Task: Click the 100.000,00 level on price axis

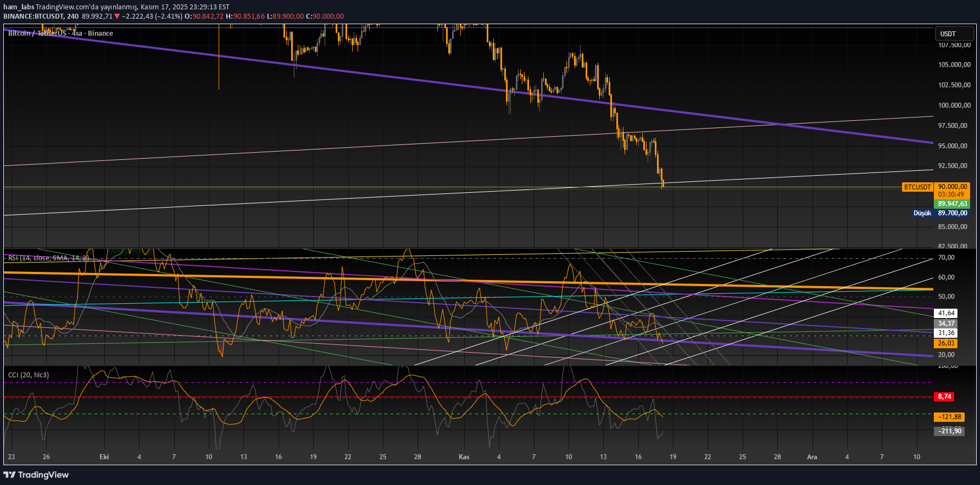Action: click(x=954, y=105)
